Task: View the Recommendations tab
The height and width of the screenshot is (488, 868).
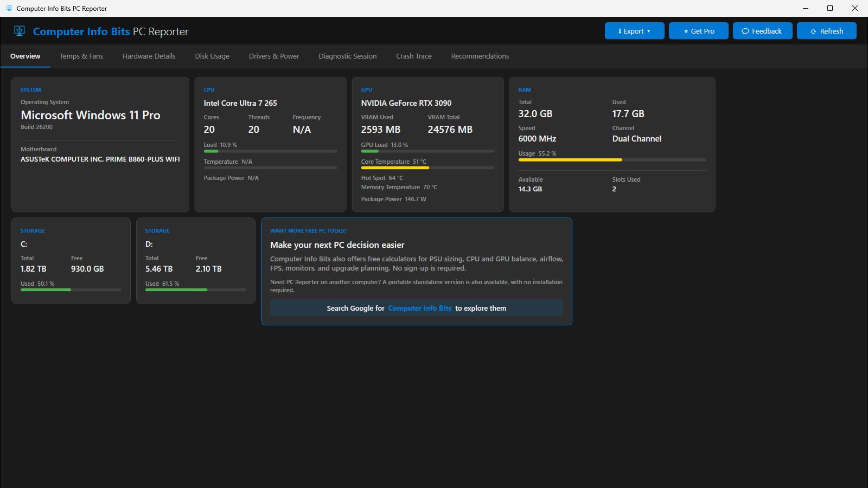Action: click(x=480, y=56)
